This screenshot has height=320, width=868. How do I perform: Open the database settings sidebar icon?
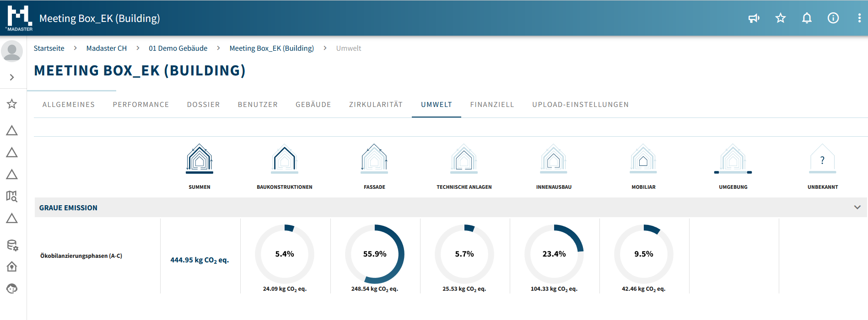12,245
